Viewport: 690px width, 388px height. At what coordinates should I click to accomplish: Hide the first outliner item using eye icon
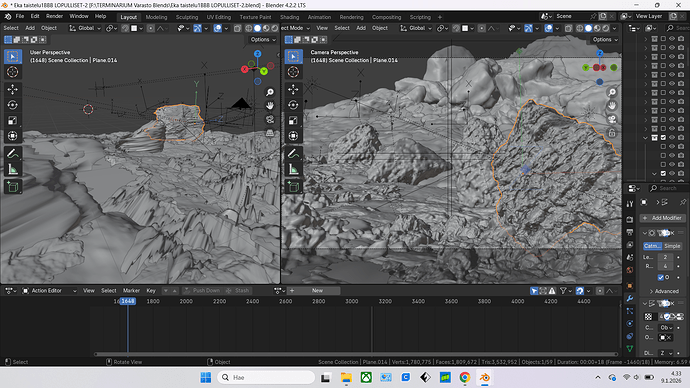(672, 39)
